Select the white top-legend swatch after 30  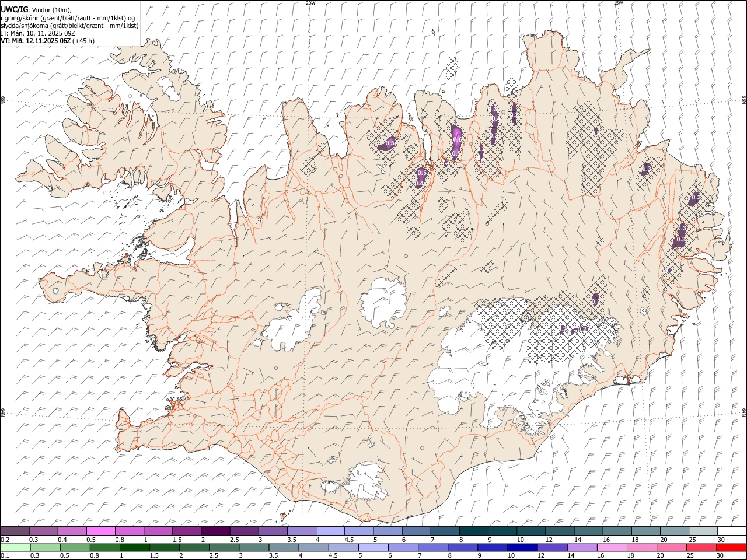pyautogui.click(x=731, y=531)
